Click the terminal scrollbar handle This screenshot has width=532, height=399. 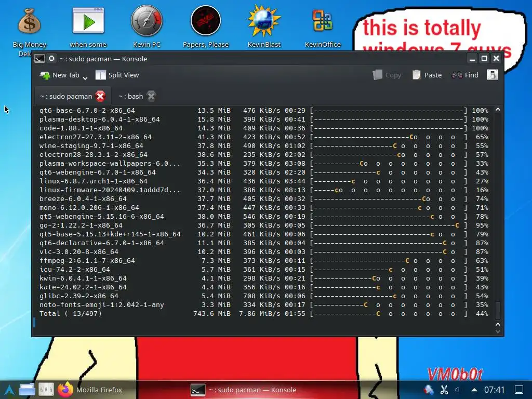coord(498,310)
